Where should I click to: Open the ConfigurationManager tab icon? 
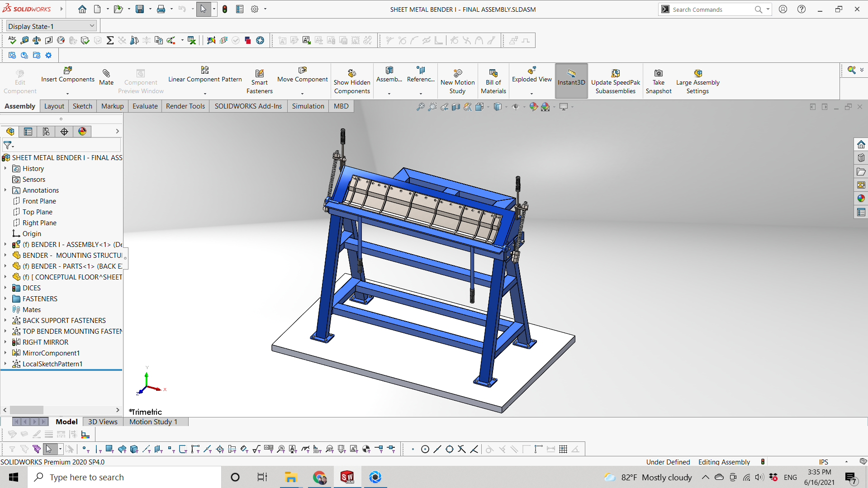tap(46, 132)
